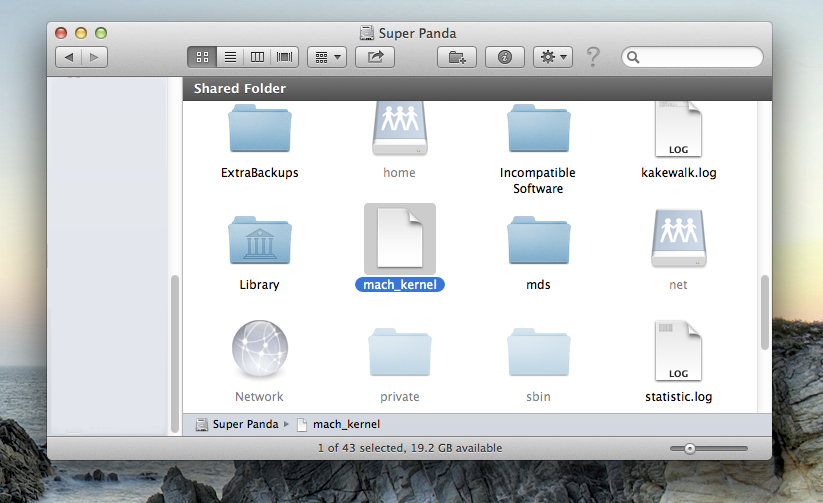The height and width of the screenshot is (503, 823).
Task: Select the home shared volume icon
Action: coord(400,129)
